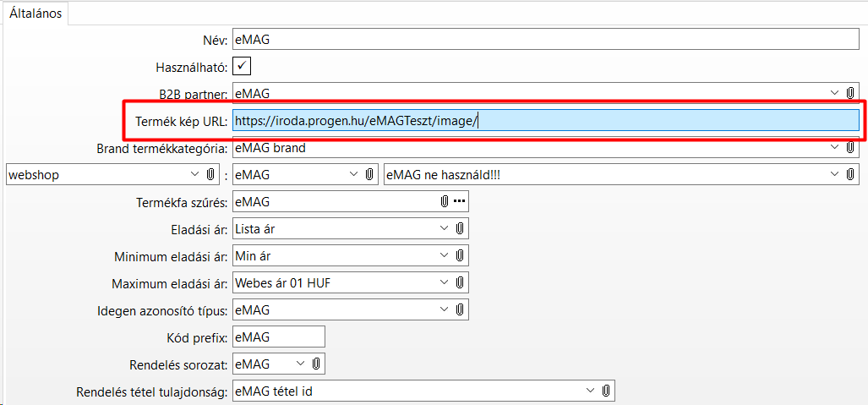Image resolution: width=868 pixels, height=405 pixels.
Task: Click paperclip beside 'eMAG ne használd!!!'
Action: 851,174
